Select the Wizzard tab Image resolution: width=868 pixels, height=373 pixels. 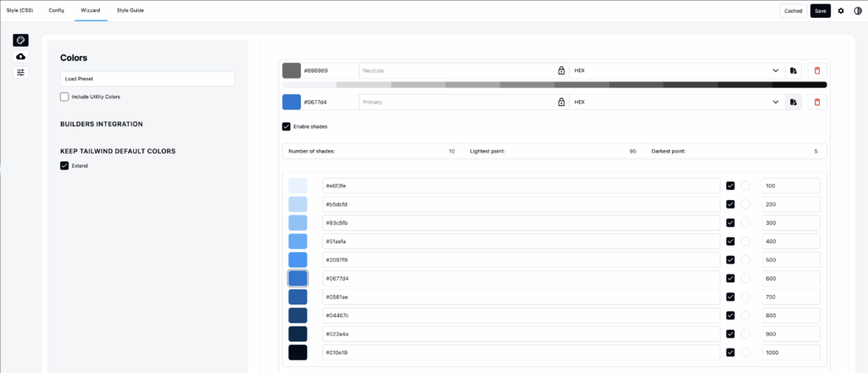(91, 10)
